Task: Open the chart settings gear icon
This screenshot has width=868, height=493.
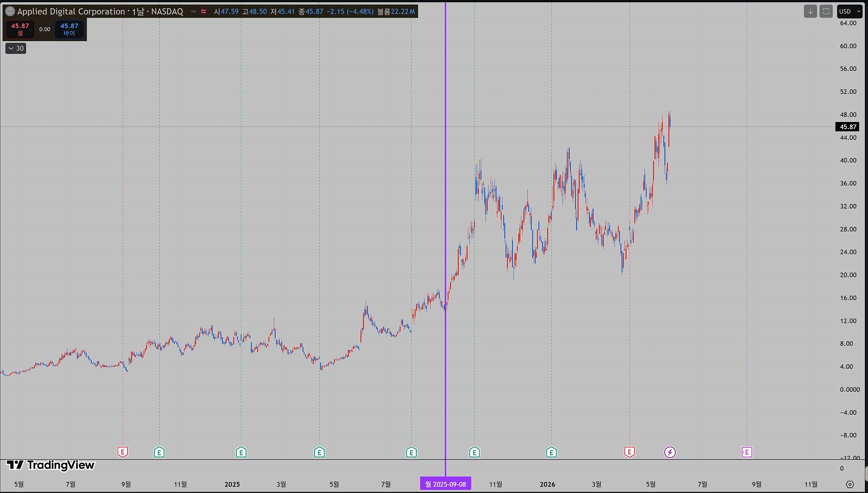Action: click(x=850, y=484)
